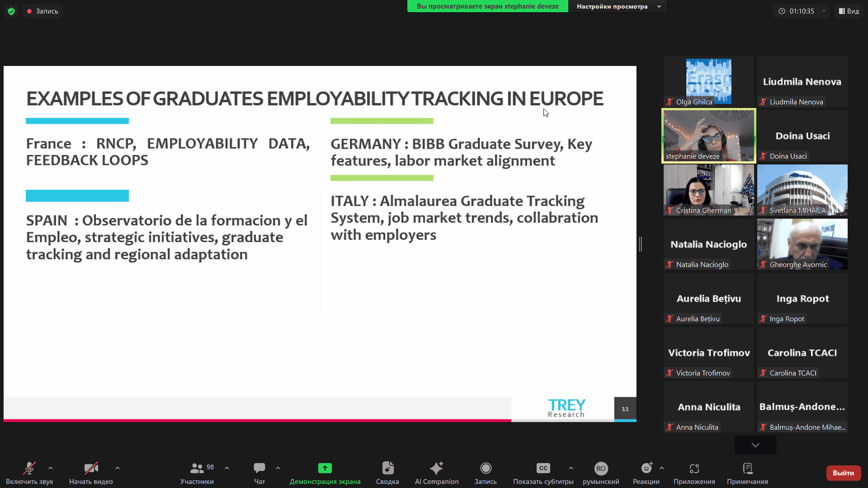Select stephanie deveze video thumbnail
The height and width of the screenshot is (488, 868).
tap(708, 136)
